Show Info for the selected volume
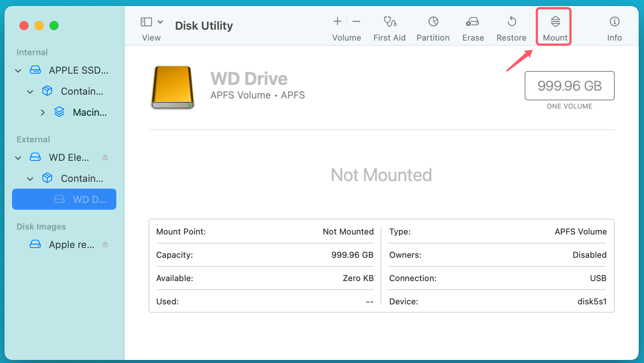Screen dimensions: 644x363 pos(614,27)
